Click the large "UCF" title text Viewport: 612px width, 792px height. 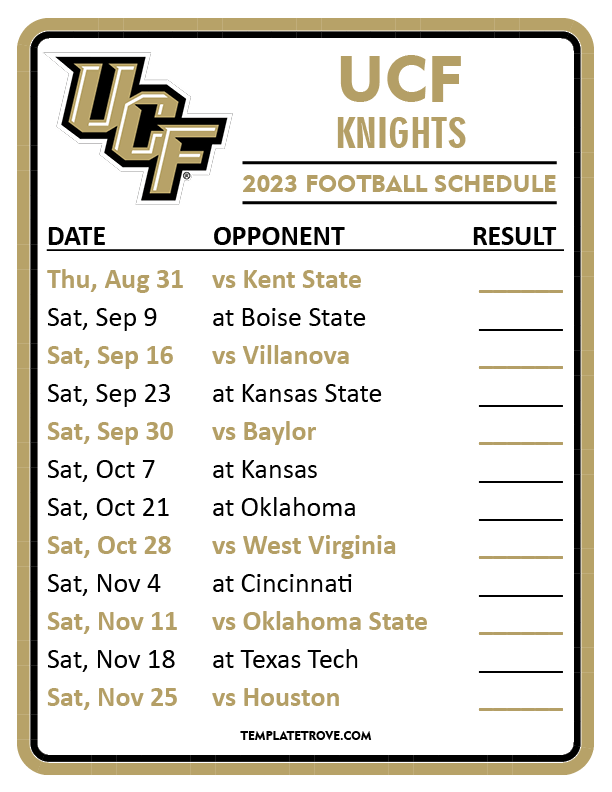[400, 78]
